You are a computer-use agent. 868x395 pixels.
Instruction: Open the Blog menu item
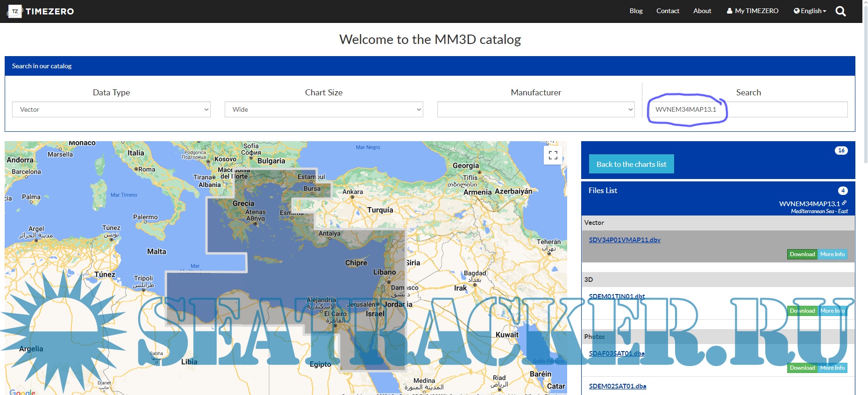636,11
